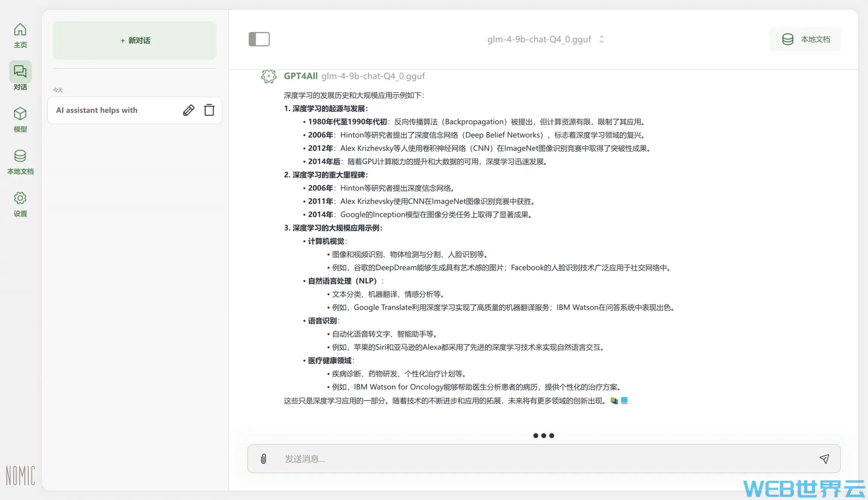The image size is (868, 500).
Task: Start a new chat with 新对话
Action: [x=135, y=40]
